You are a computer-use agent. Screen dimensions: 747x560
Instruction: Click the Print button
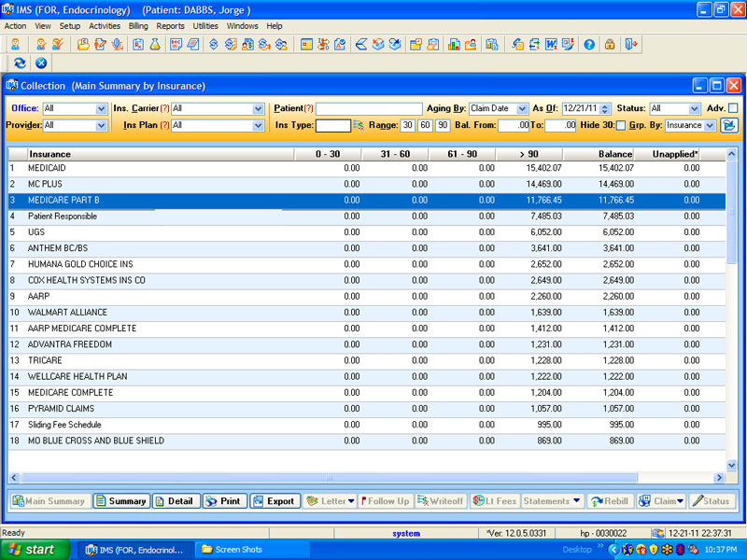pyautogui.click(x=225, y=501)
